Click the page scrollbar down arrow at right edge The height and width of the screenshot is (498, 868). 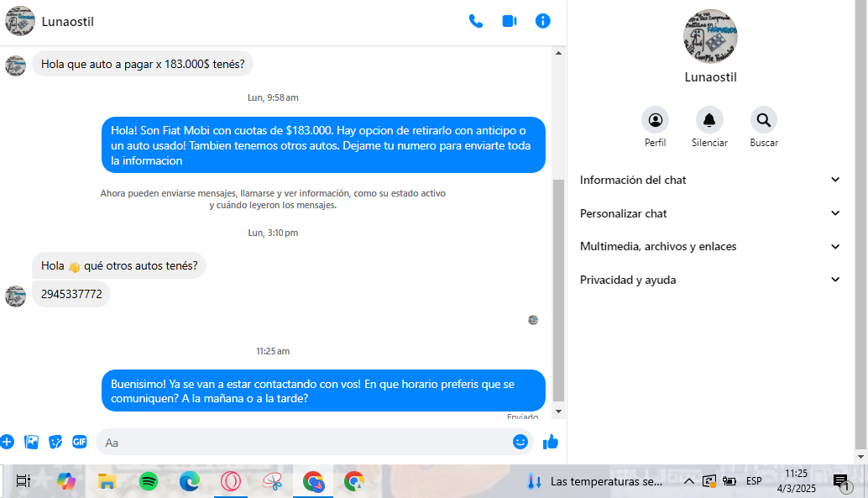coord(860,457)
